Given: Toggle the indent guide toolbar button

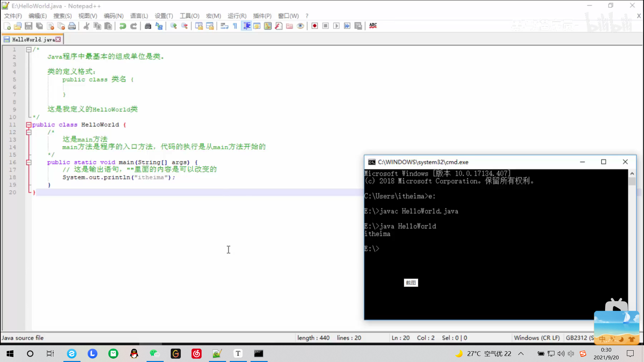Looking at the screenshot, I should [x=247, y=26].
